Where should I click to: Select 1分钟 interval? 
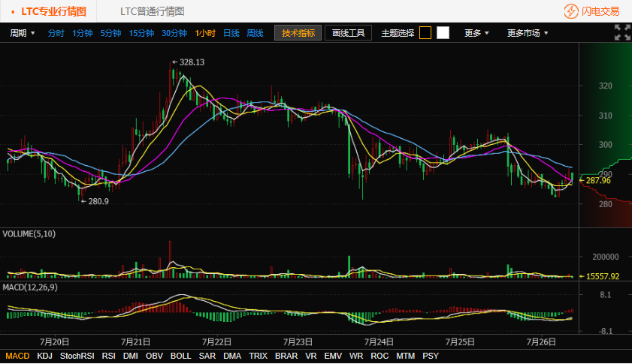(x=83, y=33)
